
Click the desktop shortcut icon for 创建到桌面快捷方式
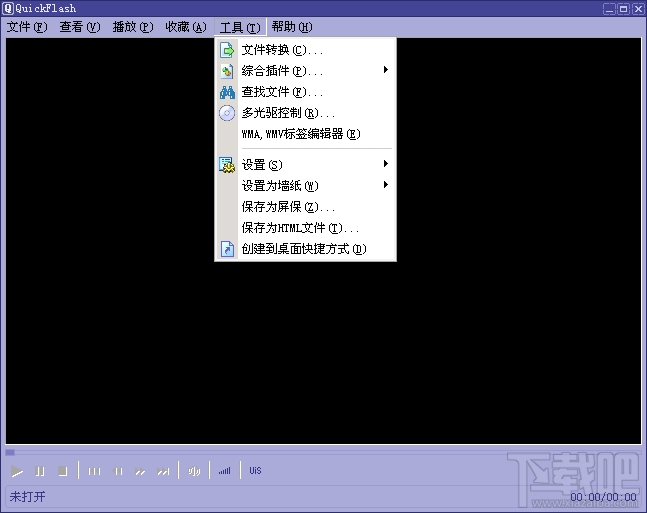[x=227, y=249]
